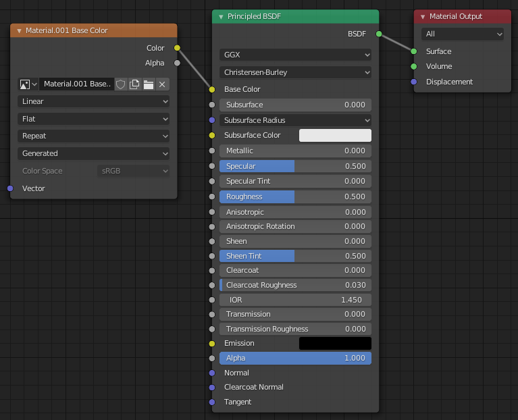Unlink image with the X icon

(x=162, y=84)
